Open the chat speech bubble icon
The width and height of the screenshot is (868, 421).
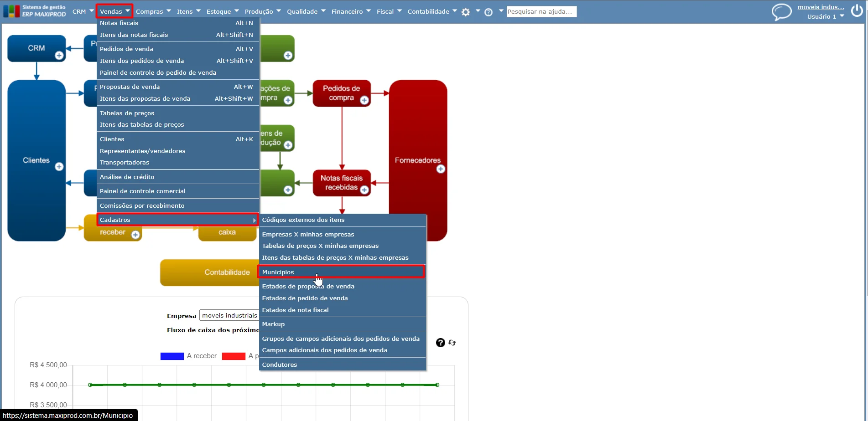click(781, 12)
